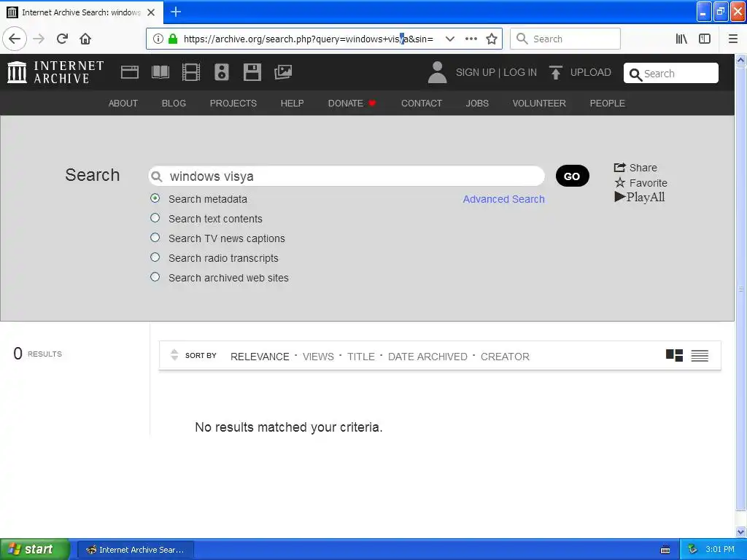Open the CONTACT menu item
Viewport: 747px width, 560px height.
pos(421,103)
